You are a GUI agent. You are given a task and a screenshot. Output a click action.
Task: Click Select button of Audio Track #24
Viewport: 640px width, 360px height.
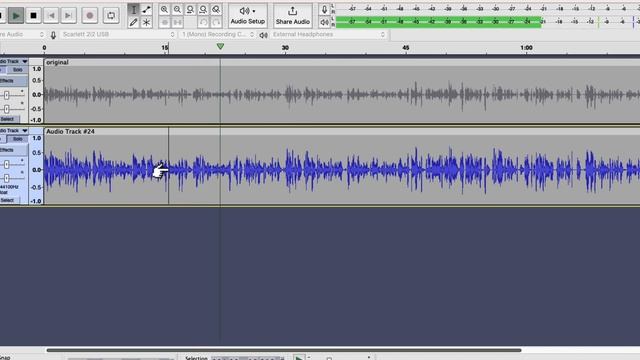pyautogui.click(x=8, y=200)
